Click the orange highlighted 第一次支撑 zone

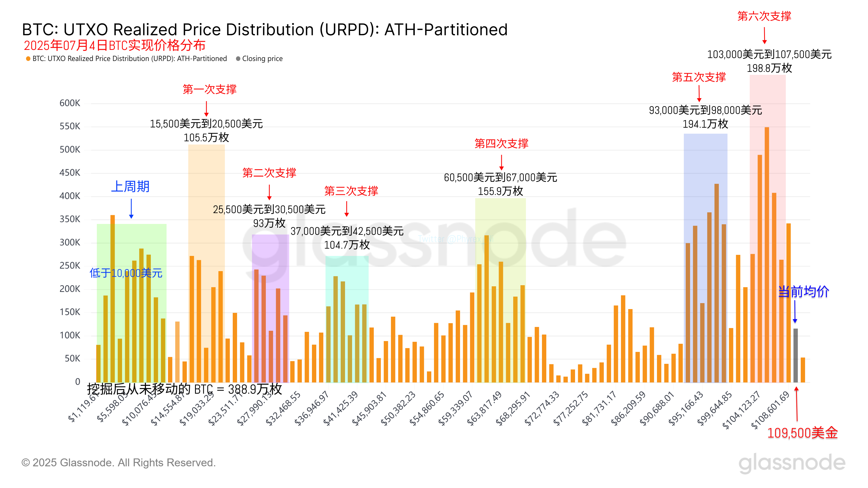pos(206,202)
